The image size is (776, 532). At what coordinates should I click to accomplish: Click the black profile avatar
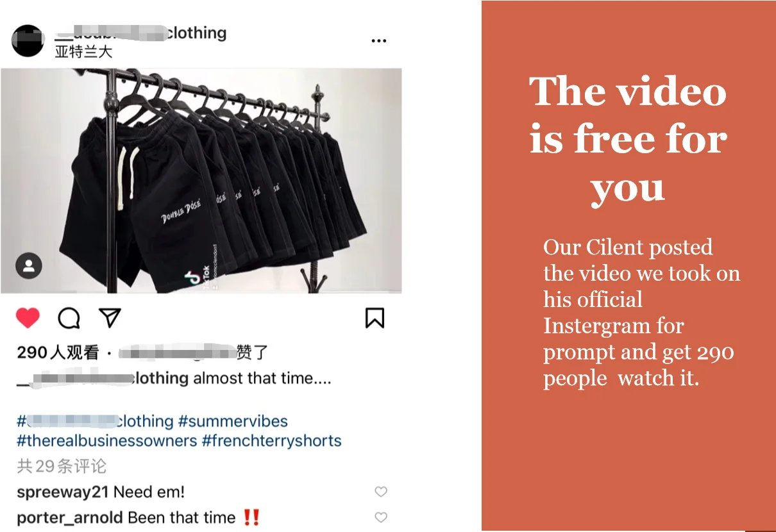coord(28,41)
